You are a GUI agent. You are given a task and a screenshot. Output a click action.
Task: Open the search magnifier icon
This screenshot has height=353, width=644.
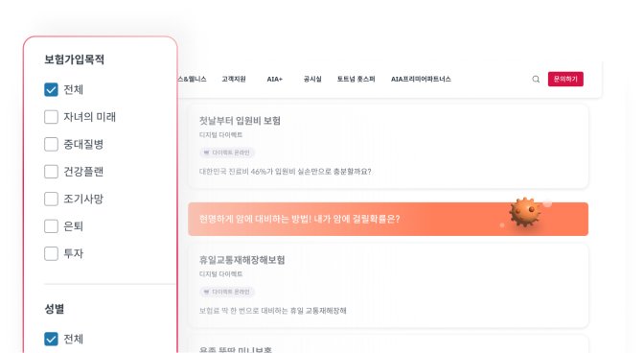[536, 80]
